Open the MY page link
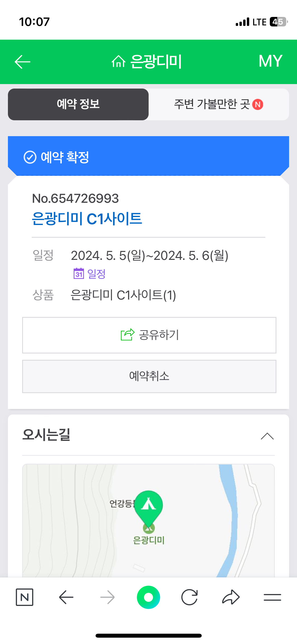297x644 pixels. point(270,61)
